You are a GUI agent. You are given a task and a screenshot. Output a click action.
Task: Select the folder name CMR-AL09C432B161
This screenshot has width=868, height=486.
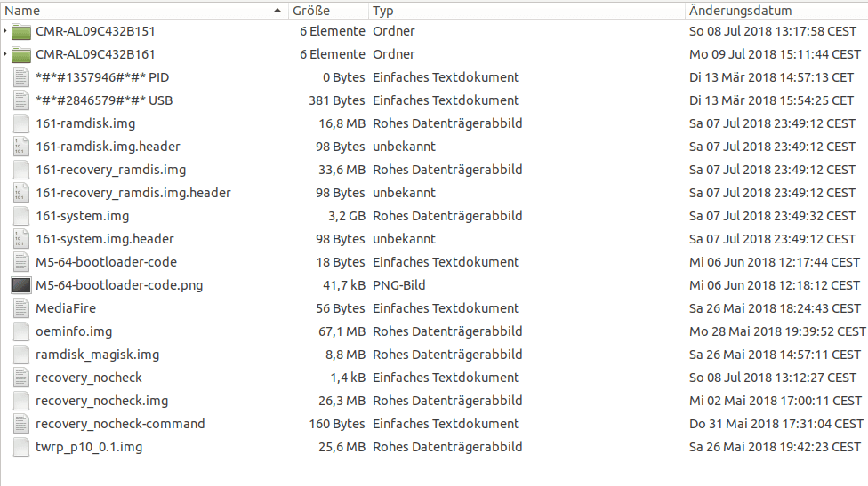pos(95,55)
